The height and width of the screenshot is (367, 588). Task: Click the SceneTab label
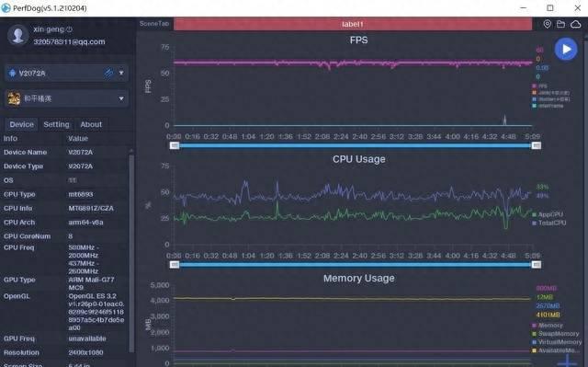[x=154, y=24]
